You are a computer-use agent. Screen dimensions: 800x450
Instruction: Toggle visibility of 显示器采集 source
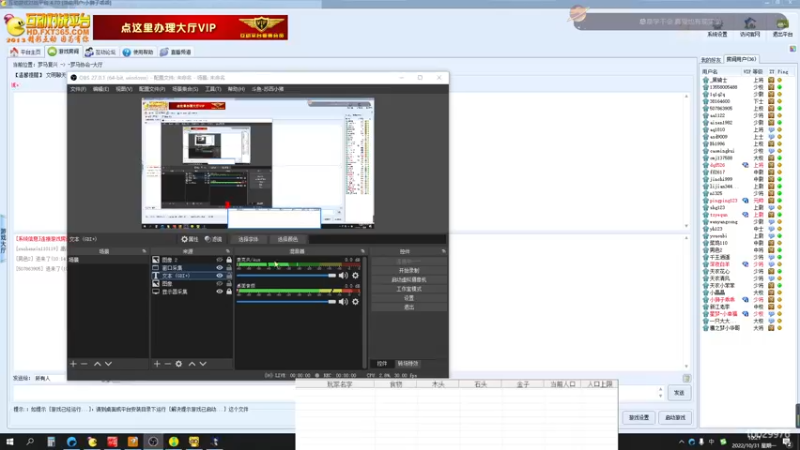pos(219,291)
